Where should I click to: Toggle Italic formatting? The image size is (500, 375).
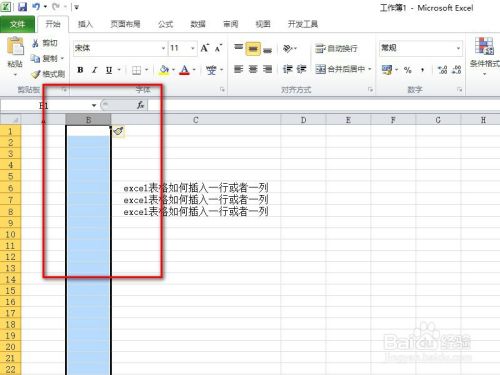point(95,70)
